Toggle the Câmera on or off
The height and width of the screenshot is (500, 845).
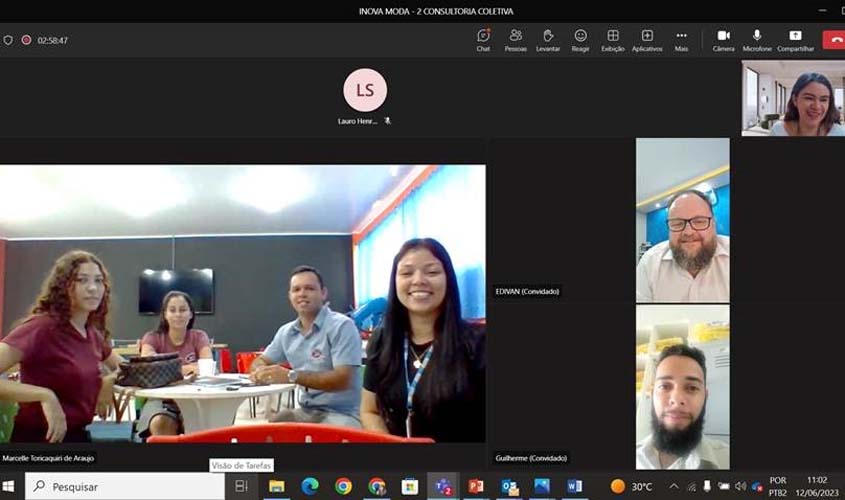(x=723, y=39)
